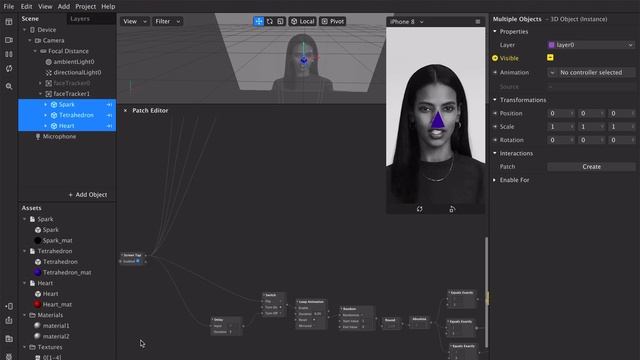This screenshot has width=640, height=360.
Task: Click the arrow icon on Heart scene row
Action: coord(109,126)
